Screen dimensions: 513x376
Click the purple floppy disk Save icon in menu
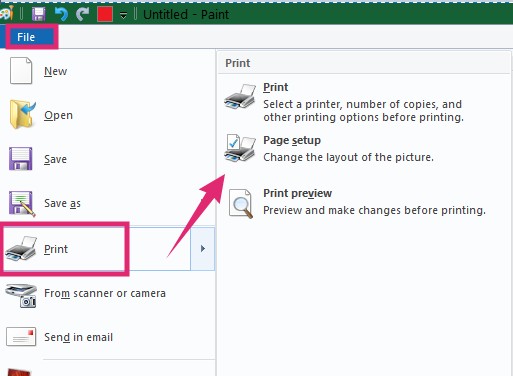click(21, 159)
